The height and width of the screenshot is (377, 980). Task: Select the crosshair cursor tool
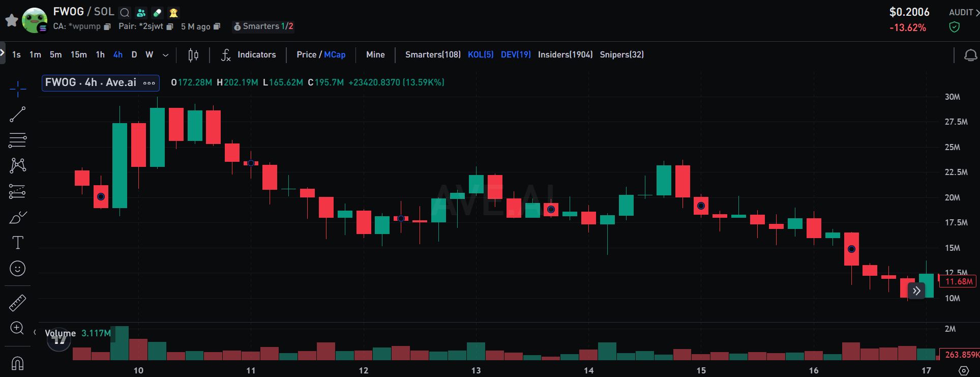tap(17, 89)
